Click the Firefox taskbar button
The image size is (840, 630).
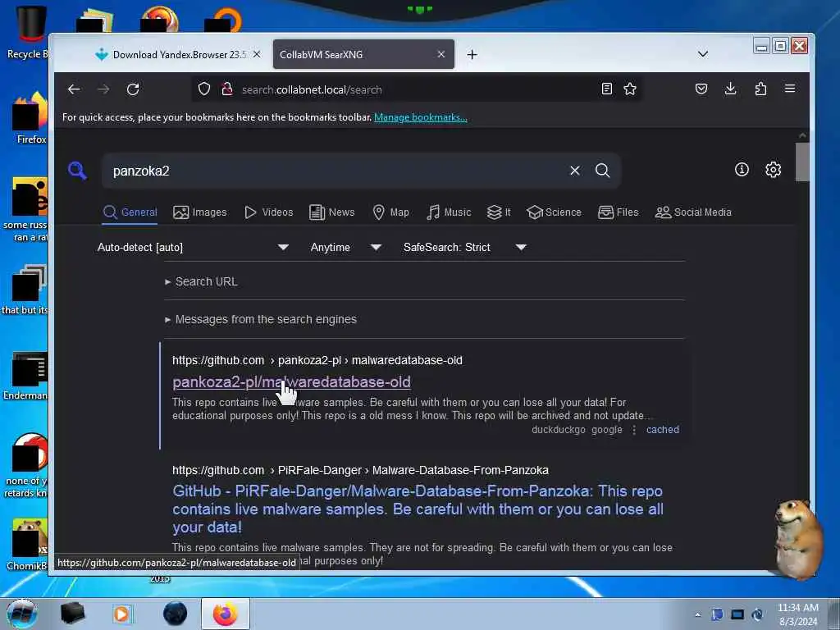tap(225, 614)
